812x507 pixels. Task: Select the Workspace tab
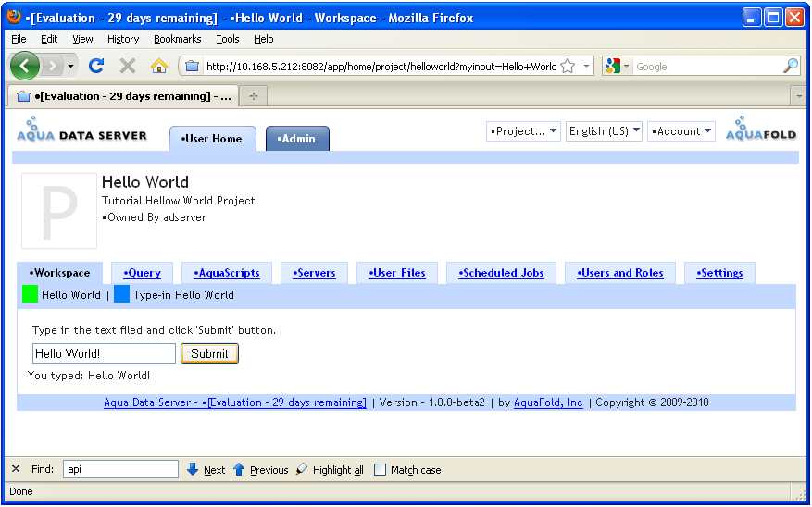click(60, 273)
